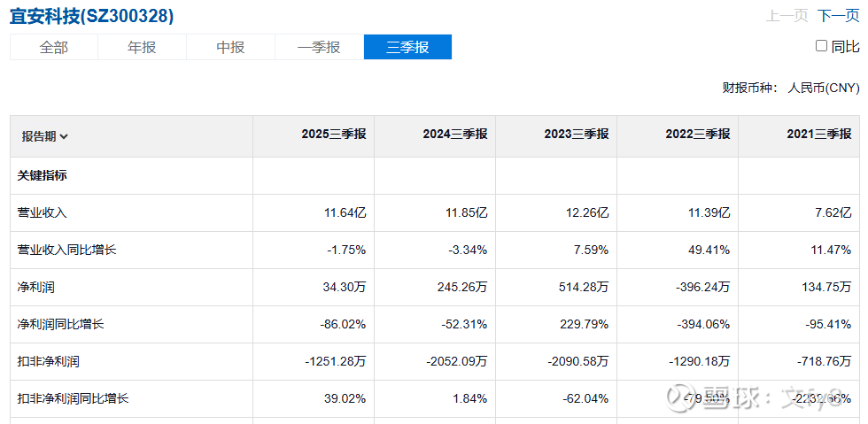Viewport: 868px width, 424px height.
Task: Click the 2023三季报 column header
Action: click(x=576, y=135)
